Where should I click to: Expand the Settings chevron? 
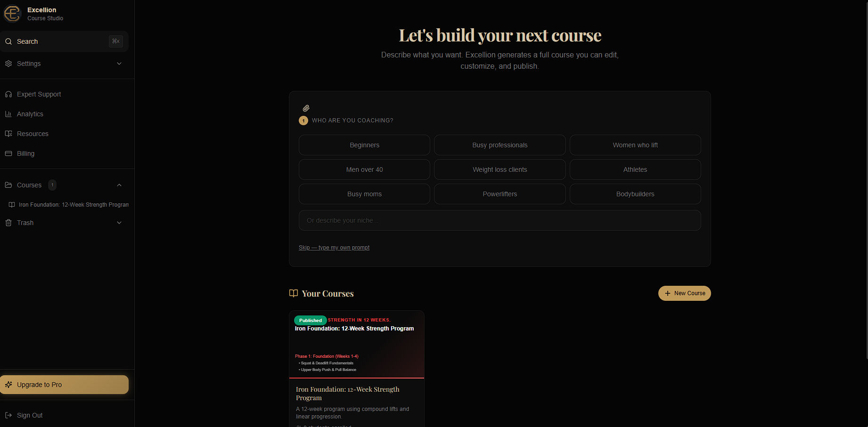click(119, 64)
